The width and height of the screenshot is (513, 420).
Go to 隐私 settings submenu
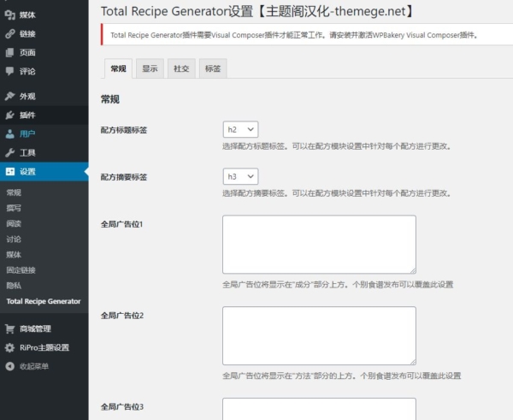(x=14, y=286)
